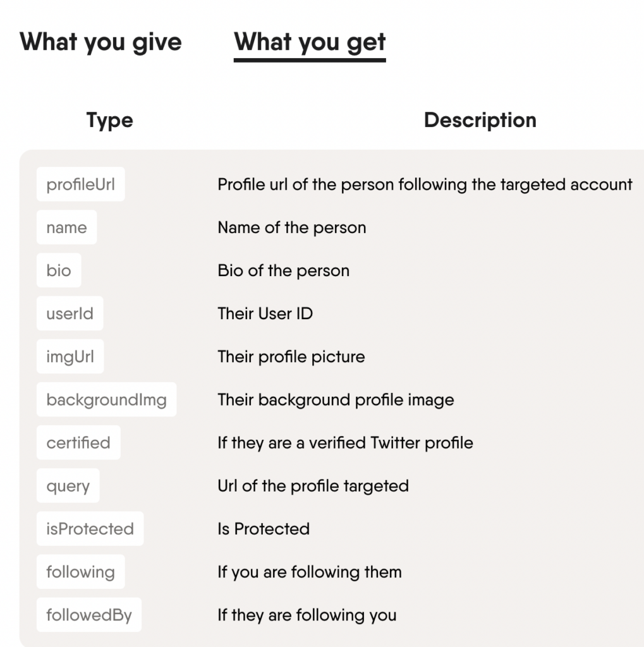Click the followedBy type badge
This screenshot has height=647, width=644.
[x=88, y=614]
